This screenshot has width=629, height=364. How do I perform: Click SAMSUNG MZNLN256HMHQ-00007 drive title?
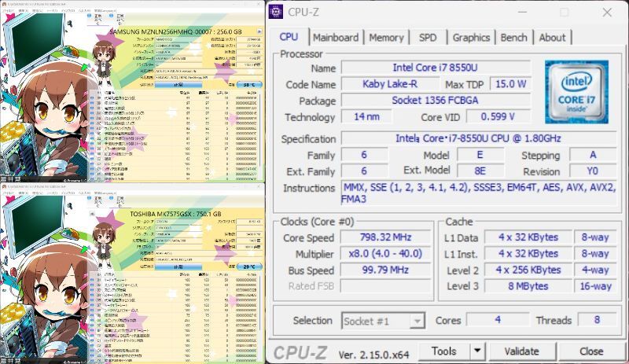click(x=175, y=31)
